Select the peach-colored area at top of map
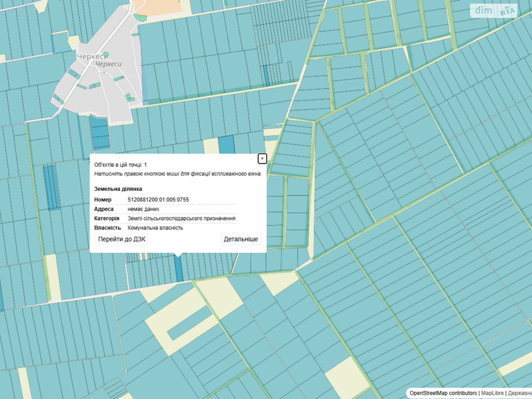 160,7
